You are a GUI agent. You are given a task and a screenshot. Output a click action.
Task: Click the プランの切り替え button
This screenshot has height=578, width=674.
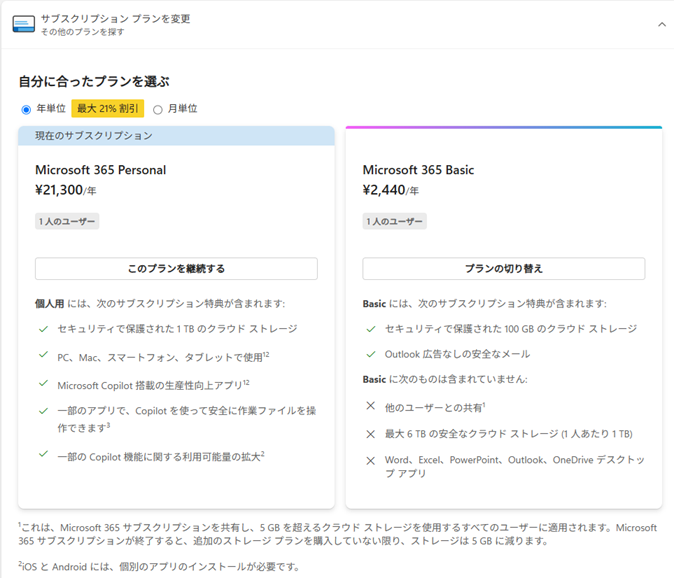point(504,269)
